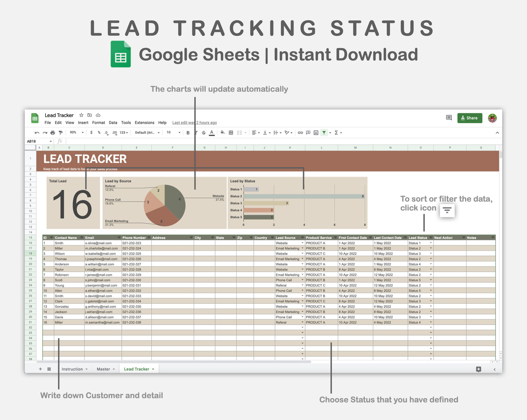Open the Extensions menu
This screenshot has height=420, width=527.
tap(144, 122)
